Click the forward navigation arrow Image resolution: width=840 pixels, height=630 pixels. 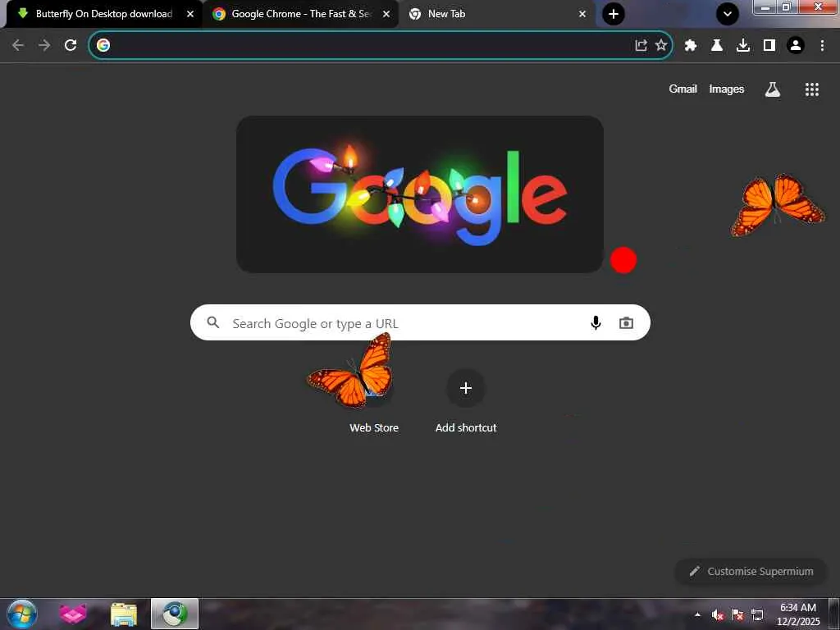[44, 46]
